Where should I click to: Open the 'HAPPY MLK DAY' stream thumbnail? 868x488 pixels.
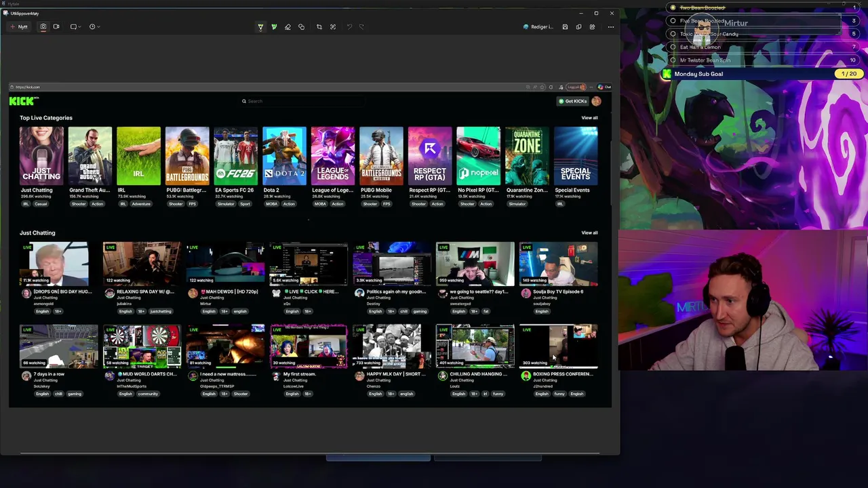point(392,346)
